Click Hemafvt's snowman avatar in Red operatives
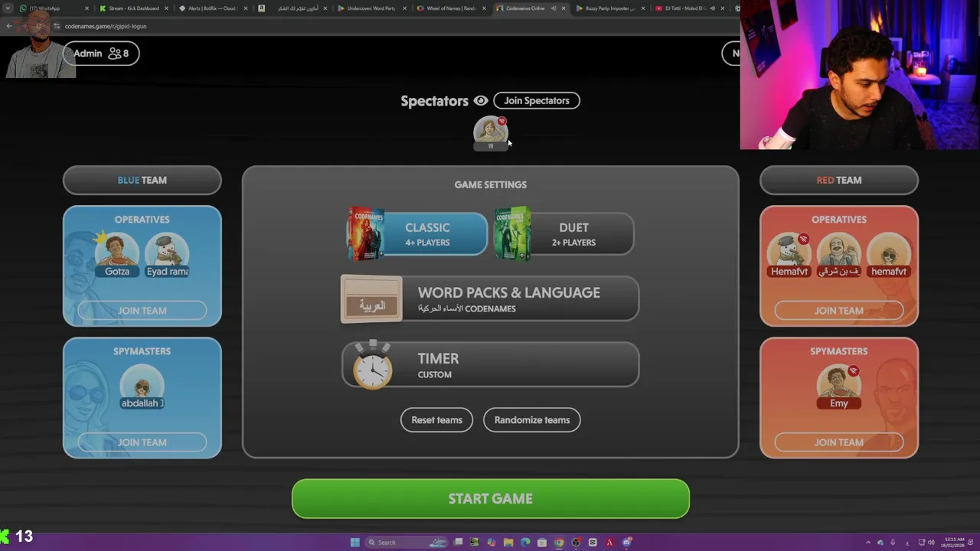The image size is (980, 551). pyautogui.click(x=789, y=253)
